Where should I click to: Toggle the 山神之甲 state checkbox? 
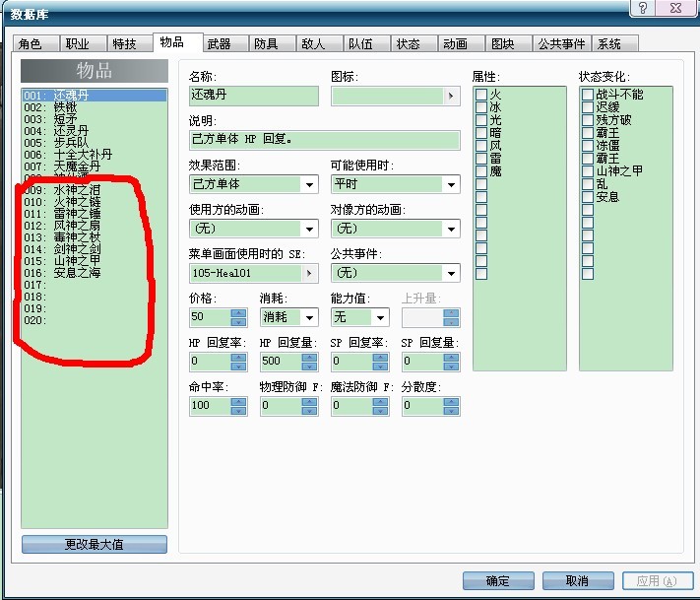(588, 171)
